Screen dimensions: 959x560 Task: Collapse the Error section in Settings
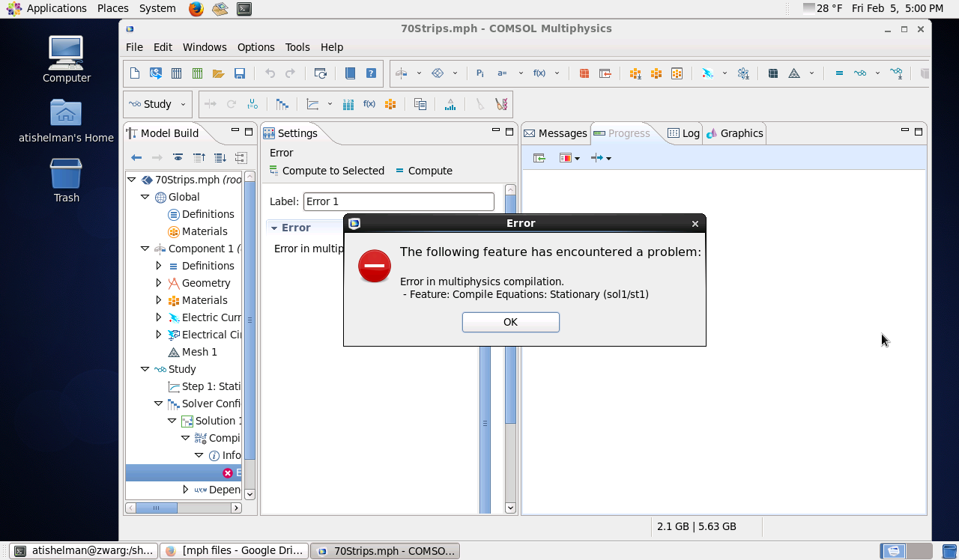274,228
